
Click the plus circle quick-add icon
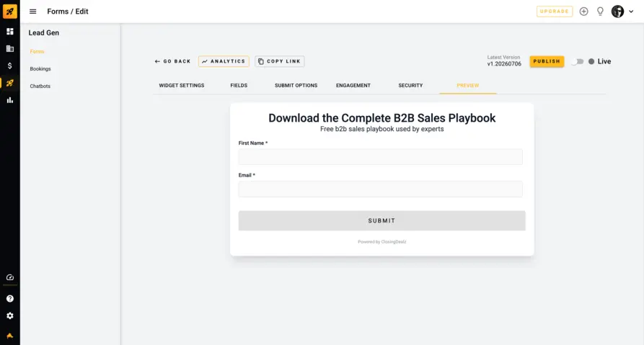coord(583,12)
